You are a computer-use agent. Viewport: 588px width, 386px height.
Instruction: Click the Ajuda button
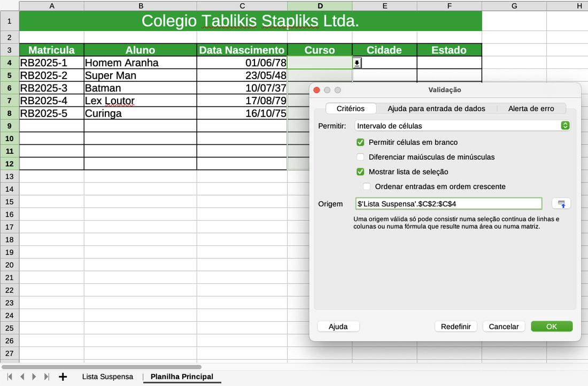tap(338, 326)
